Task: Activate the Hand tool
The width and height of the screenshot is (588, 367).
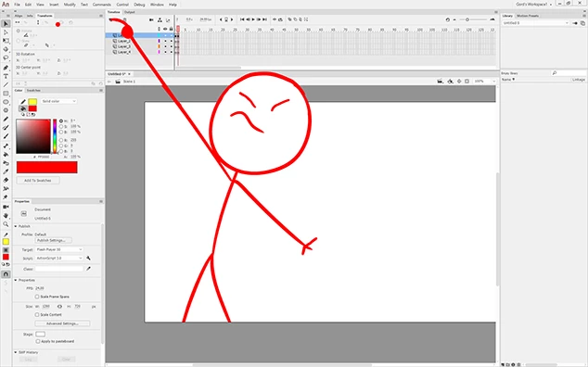Action: [x=6, y=216]
